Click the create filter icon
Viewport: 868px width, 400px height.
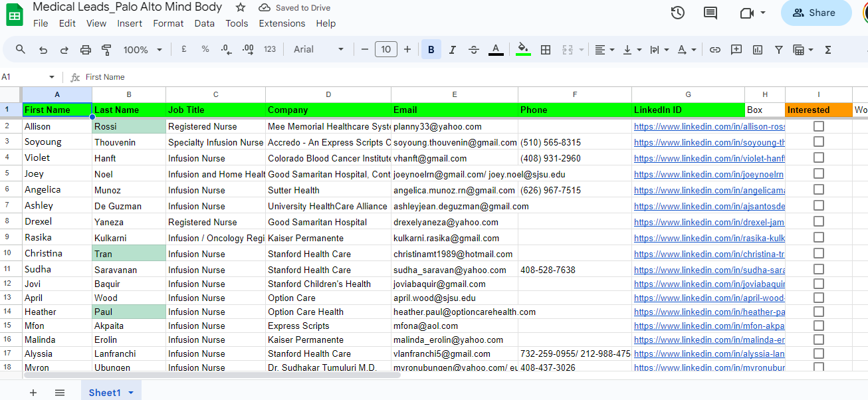pos(779,50)
